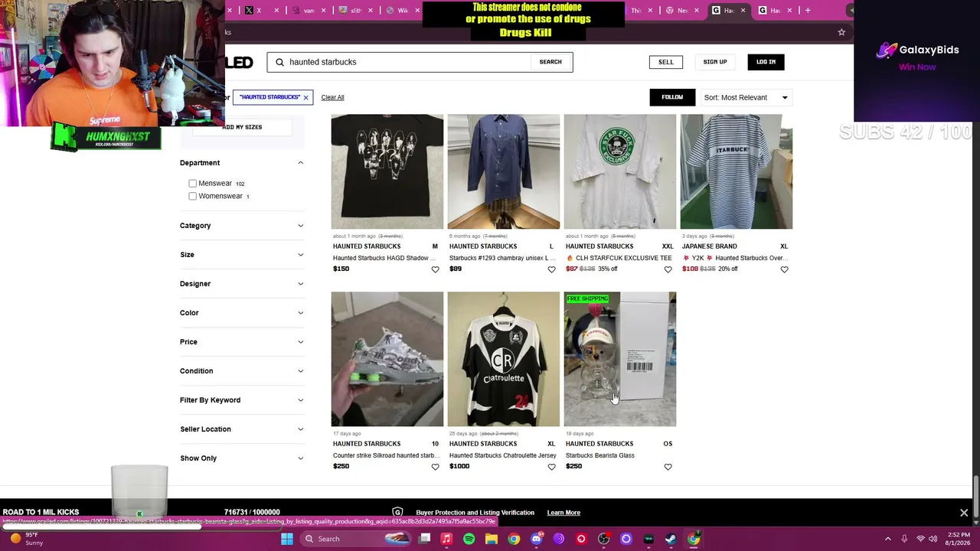Image resolution: width=980 pixels, height=551 pixels.
Task: Follow the haunted starbucks search
Action: click(672, 97)
